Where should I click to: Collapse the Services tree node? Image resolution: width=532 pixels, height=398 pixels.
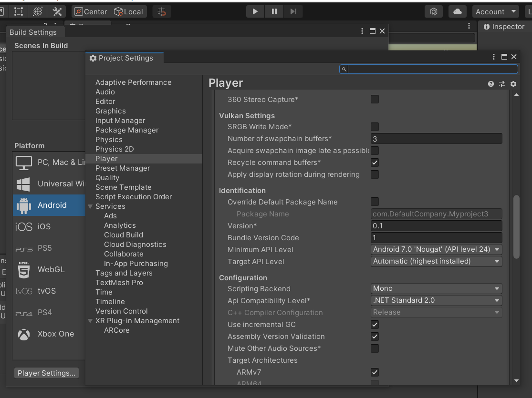[x=90, y=206]
